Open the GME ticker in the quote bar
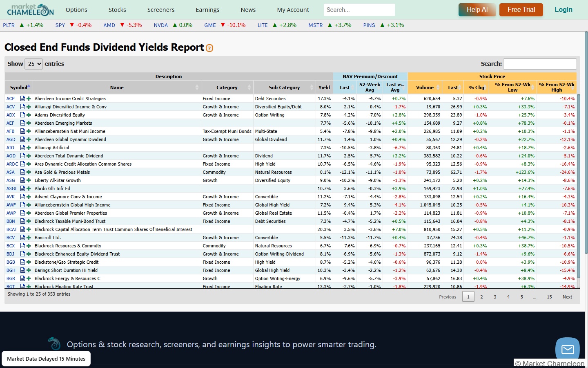The height and width of the screenshot is (368, 588). 210,25
